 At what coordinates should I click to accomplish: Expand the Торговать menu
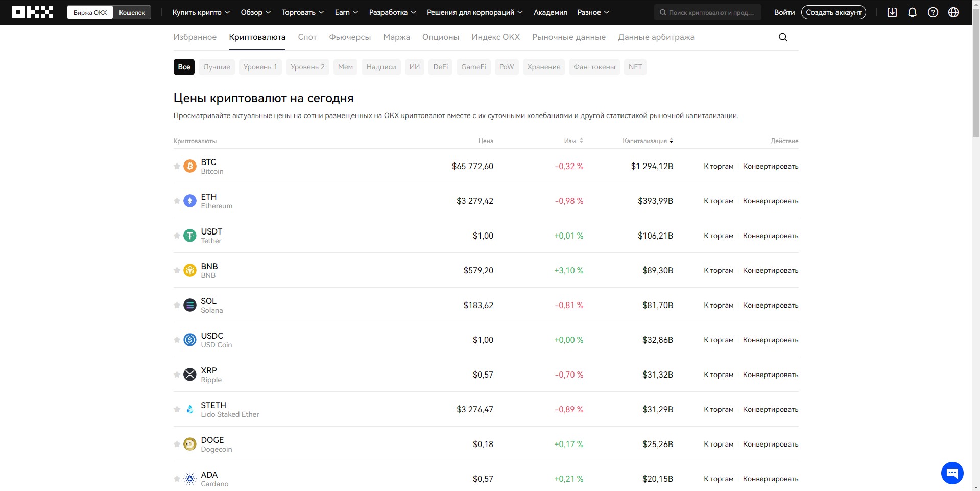(x=302, y=12)
